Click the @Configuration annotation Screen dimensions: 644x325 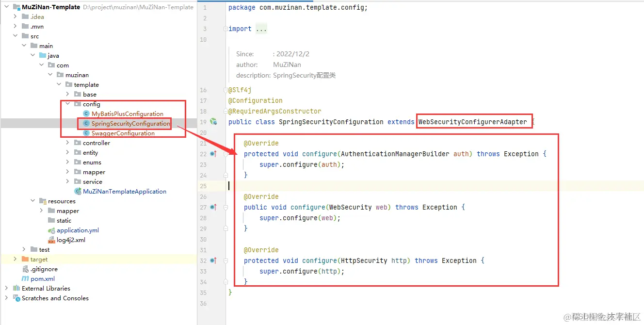tap(256, 100)
